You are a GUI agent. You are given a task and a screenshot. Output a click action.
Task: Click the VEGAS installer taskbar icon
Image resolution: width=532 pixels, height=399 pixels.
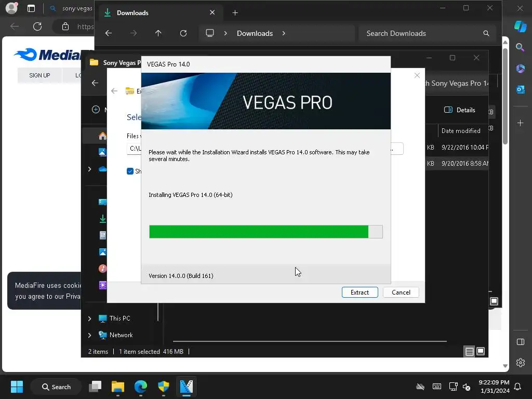click(187, 387)
